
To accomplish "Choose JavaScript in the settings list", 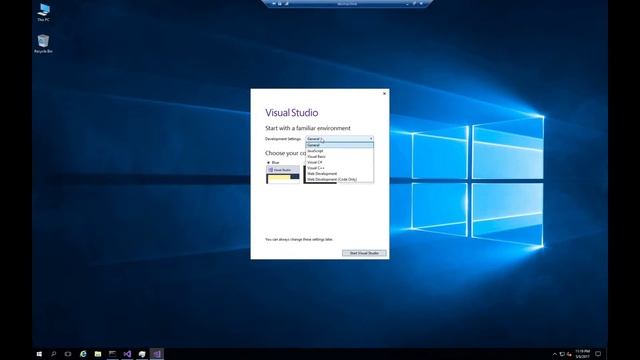I will click(x=340, y=151).
